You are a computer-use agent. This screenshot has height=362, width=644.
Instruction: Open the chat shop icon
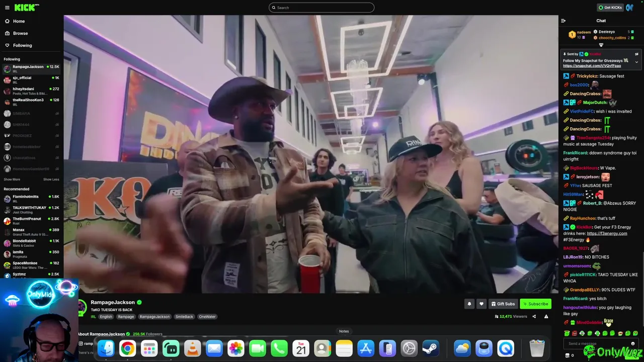tap(568, 355)
